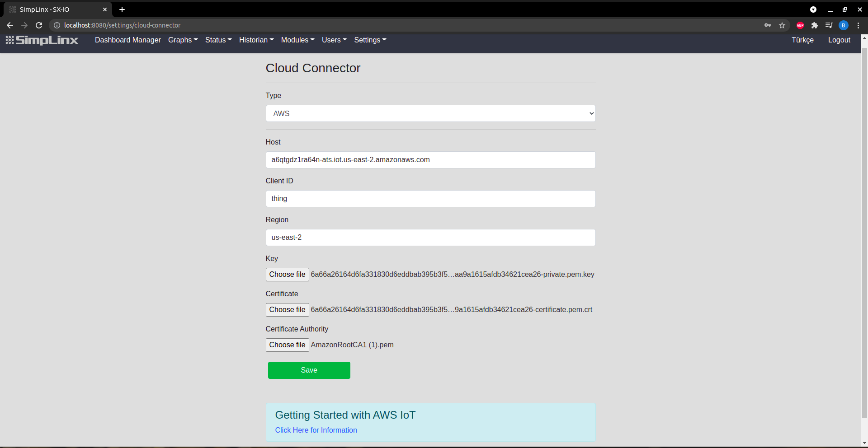Image resolution: width=868 pixels, height=448 pixels.
Task: Click the browser address bar URL
Action: pos(122,25)
